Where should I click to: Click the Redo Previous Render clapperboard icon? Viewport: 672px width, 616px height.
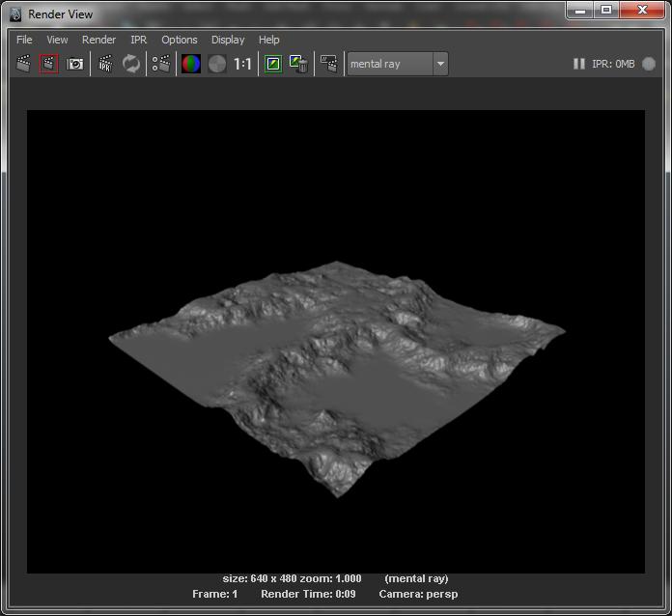[x=23, y=64]
